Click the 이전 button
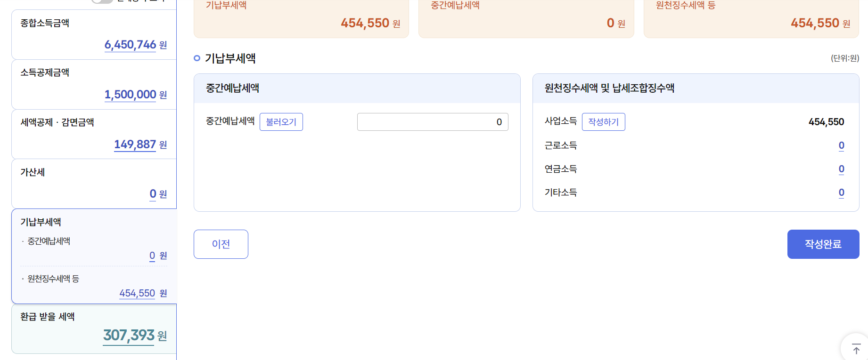 [x=221, y=244]
